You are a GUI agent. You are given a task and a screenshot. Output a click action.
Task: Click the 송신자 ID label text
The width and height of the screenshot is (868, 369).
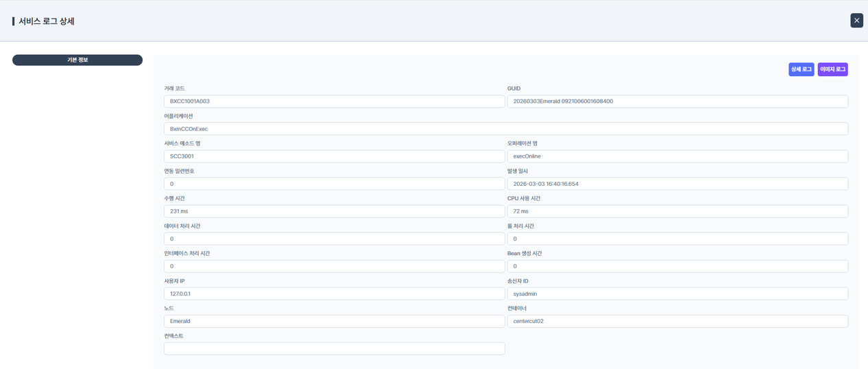point(518,281)
